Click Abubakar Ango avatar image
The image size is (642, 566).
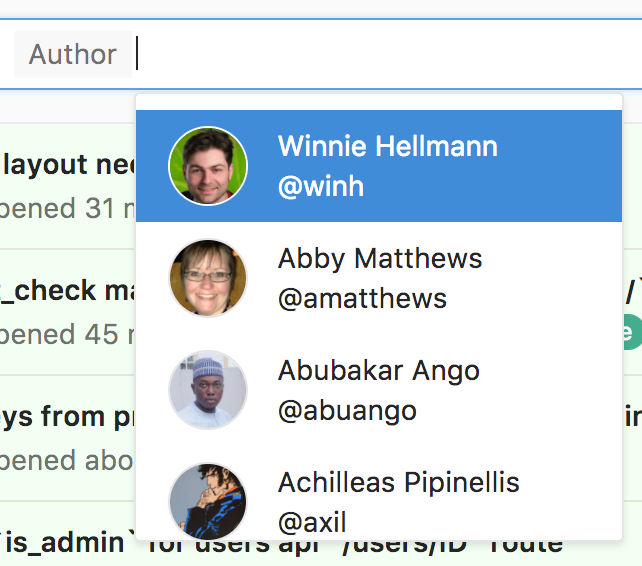click(208, 390)
